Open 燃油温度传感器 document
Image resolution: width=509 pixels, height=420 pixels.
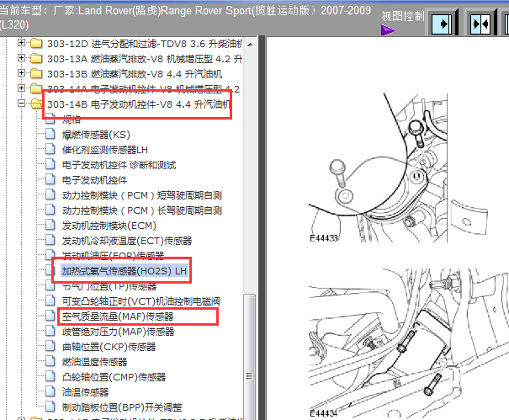94,362
